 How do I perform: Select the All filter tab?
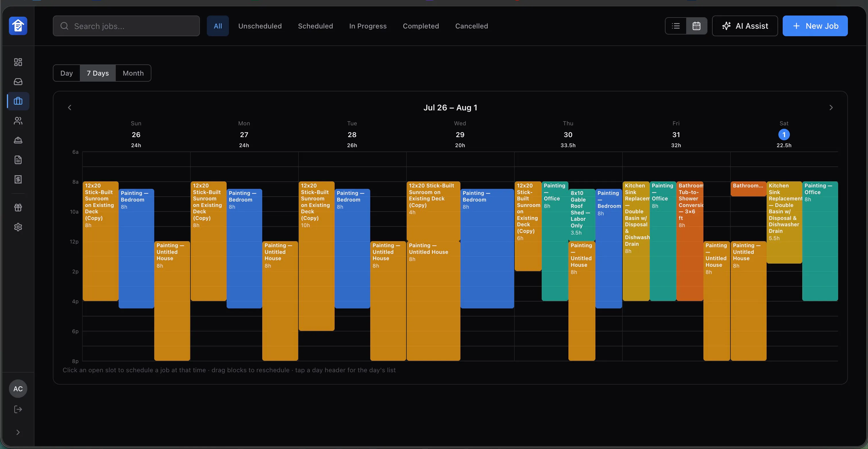pos(218,26)
